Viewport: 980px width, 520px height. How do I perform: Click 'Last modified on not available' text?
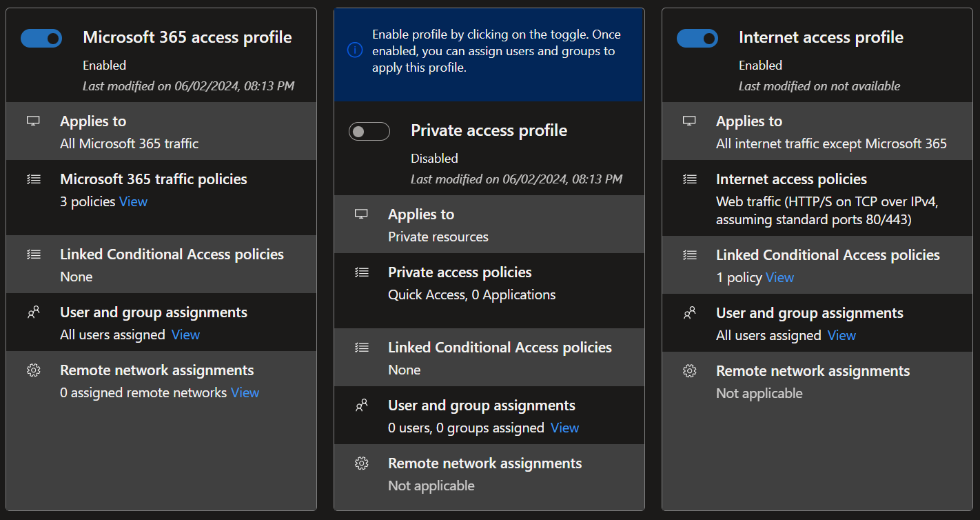819,86
